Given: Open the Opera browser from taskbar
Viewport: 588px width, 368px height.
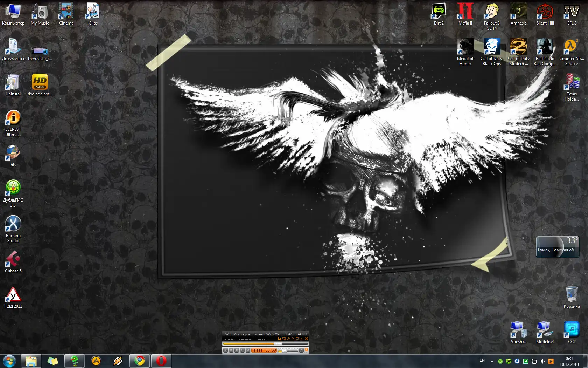Looking at the screenshot, I should (x=161, y=361).
